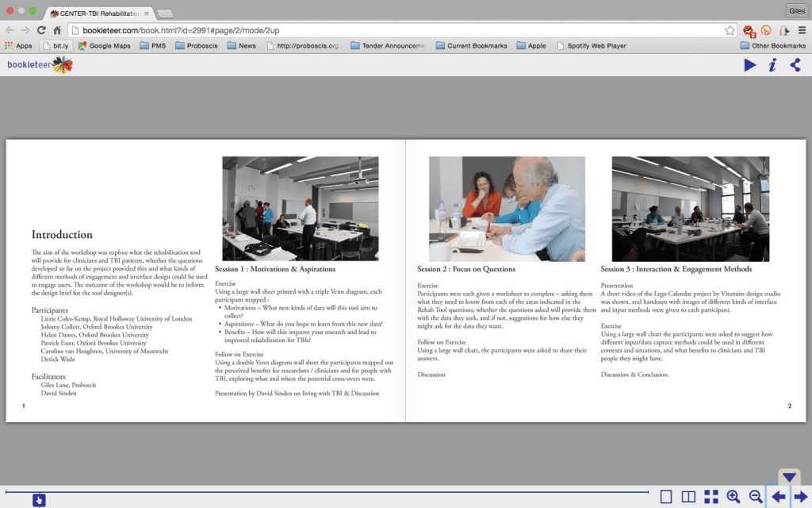Go to the previous page with left arrow
The width and height of the screenshot is (812, 508).
[779, 497]
